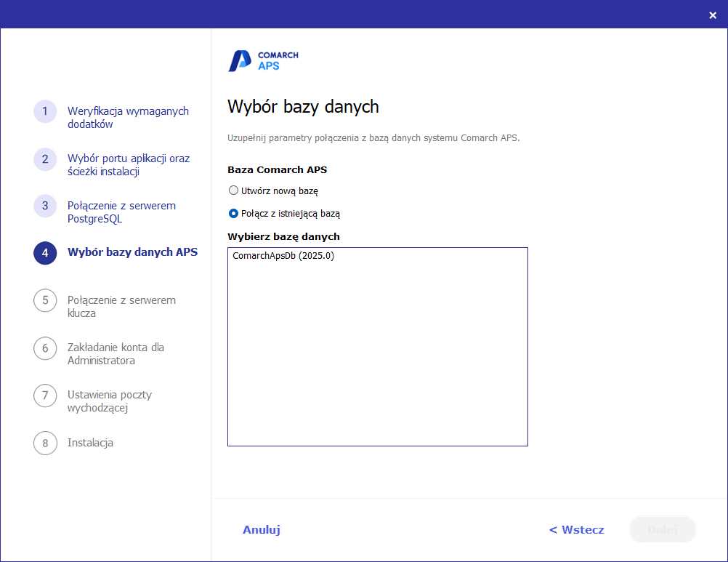Open the Wybierz bazę danych list box
The image size is (728, 562).
click(x=377, y=347)
